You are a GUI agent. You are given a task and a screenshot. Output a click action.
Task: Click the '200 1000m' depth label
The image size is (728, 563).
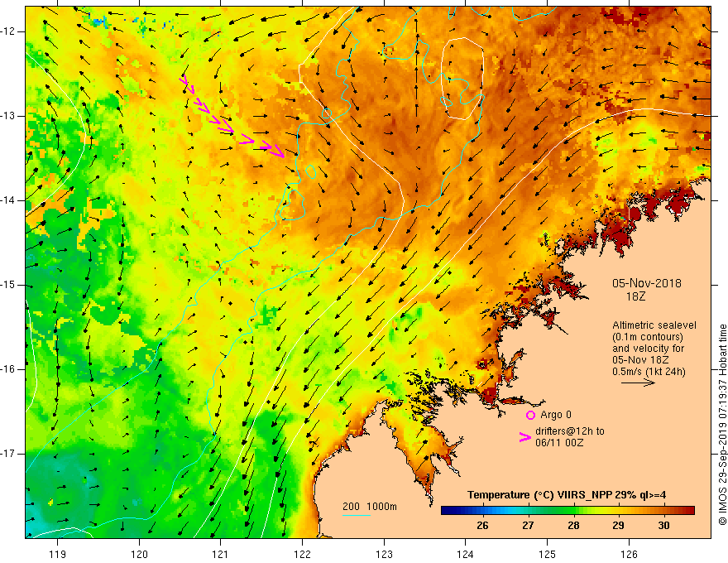coord(370,507)
